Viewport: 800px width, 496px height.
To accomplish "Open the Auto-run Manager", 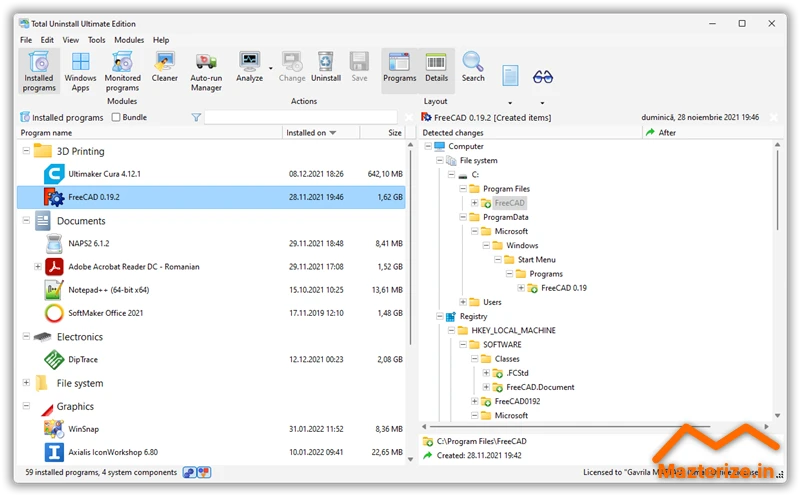I will 206,71.
